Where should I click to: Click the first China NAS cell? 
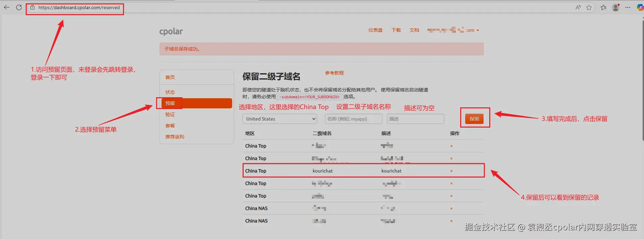[256, 209]
